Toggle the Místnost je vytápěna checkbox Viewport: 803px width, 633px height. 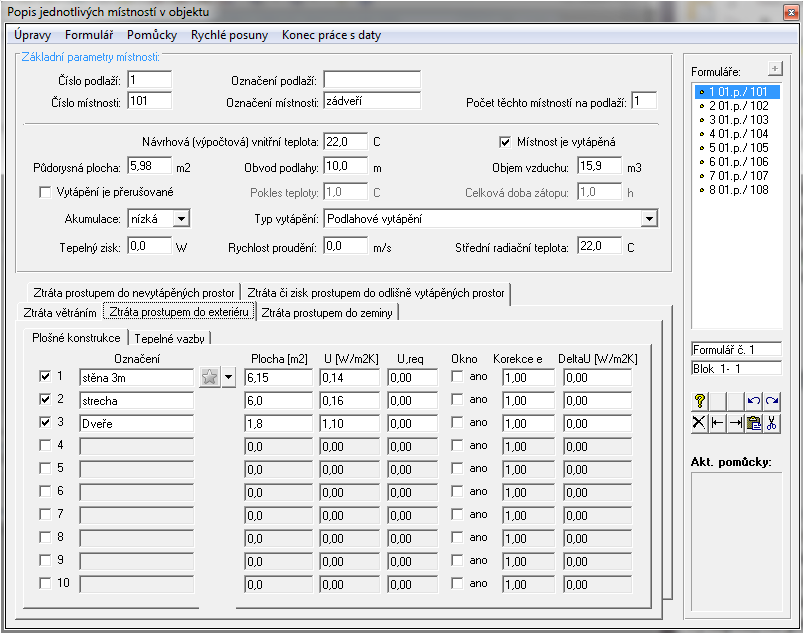click(x=505, y=142)
